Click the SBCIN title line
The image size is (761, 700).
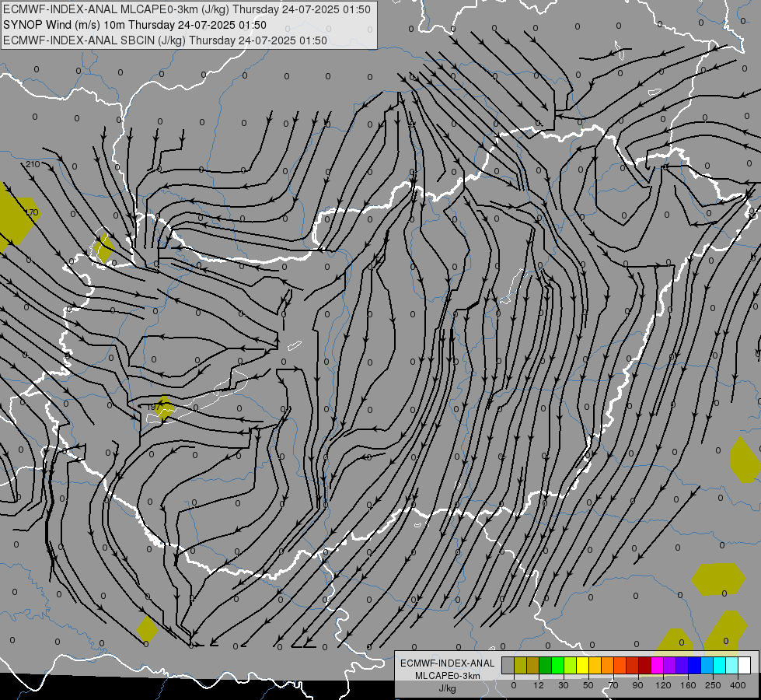(x=165, y=40)
